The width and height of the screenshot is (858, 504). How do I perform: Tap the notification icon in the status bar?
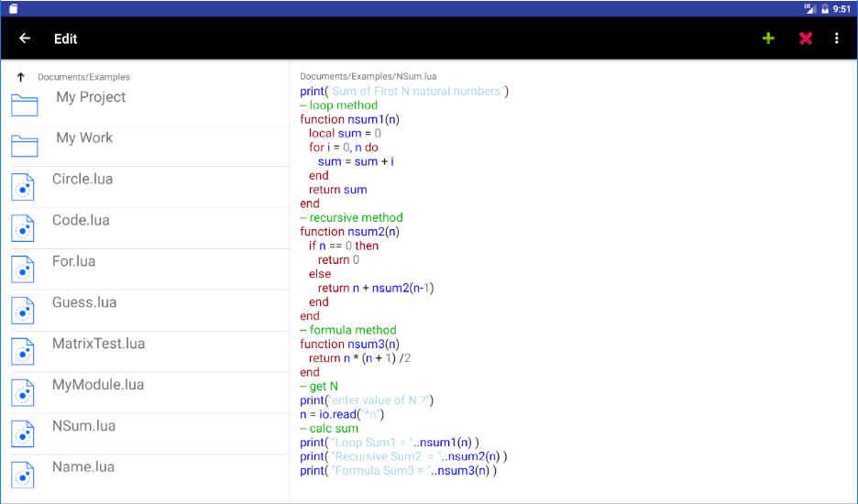pyautogui.click(x=13, y=9)
